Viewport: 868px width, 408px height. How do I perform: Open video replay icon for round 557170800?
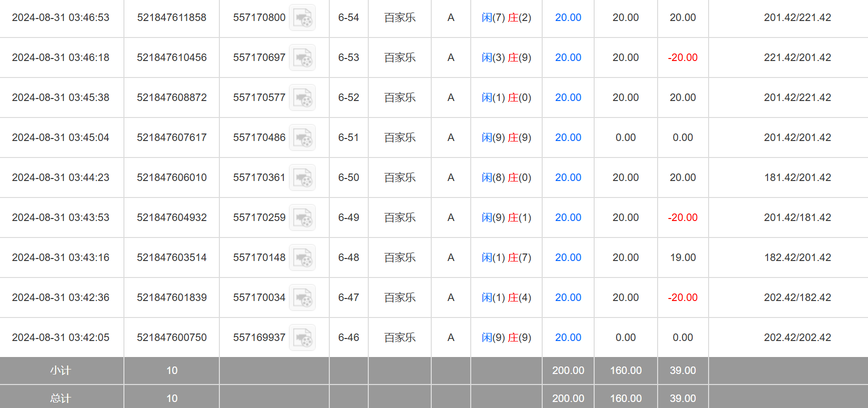click(x=302, y=18)
